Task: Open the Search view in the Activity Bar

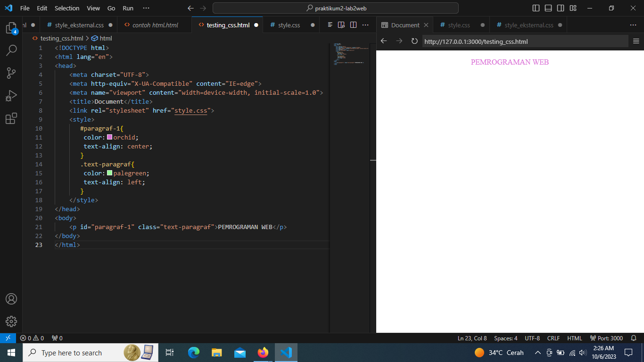Action: click(11, 50)
